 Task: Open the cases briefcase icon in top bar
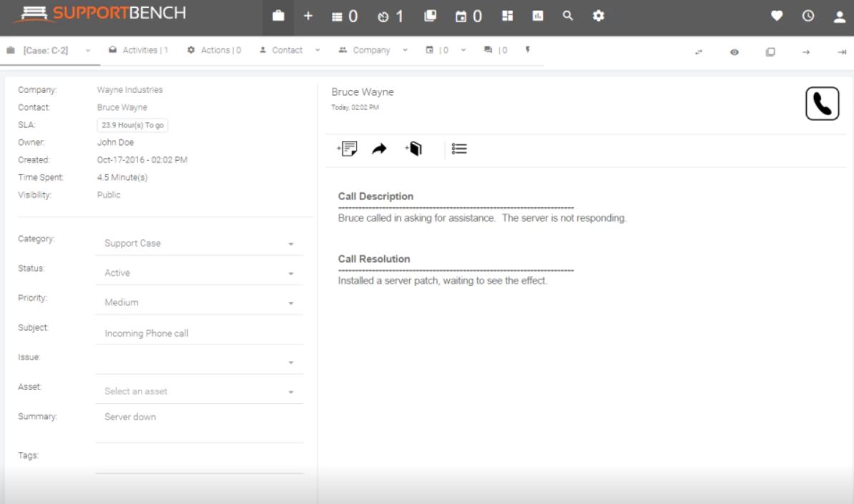tap(278, 16)
